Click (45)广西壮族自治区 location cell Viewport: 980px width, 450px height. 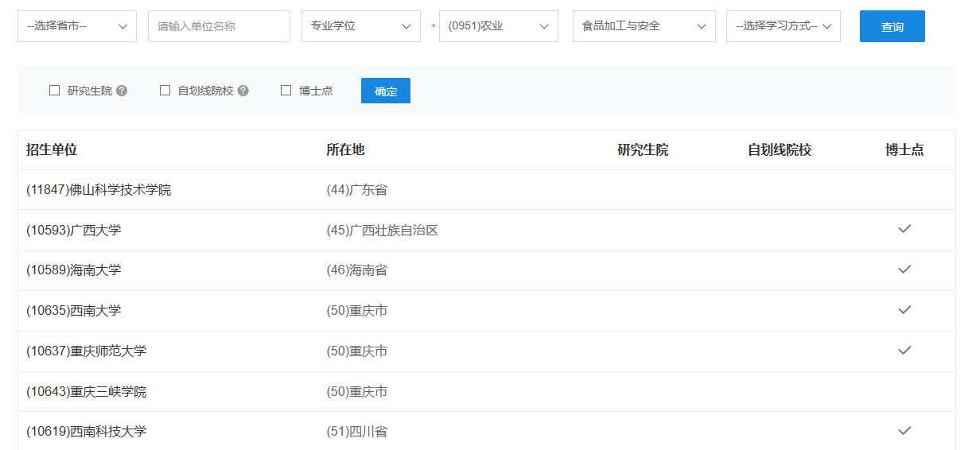pyautogui.click(x=383, y=231)
